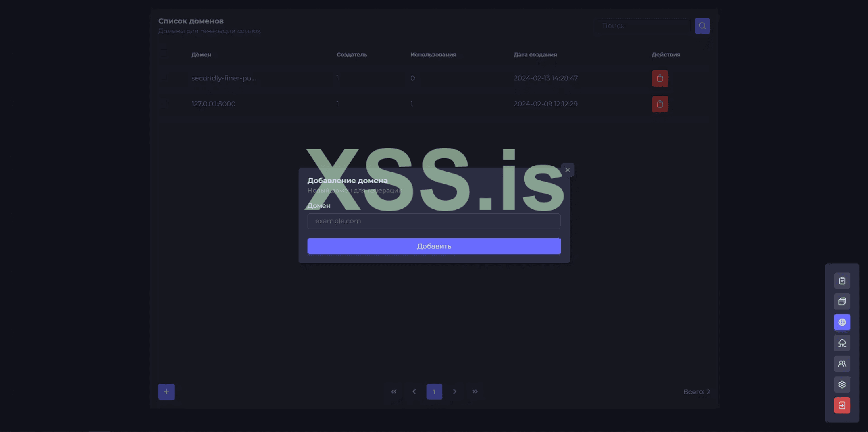This screenshot has height=432, width=868.
Task: Click the Дата создания column header
Action: (x=535, y=55)
